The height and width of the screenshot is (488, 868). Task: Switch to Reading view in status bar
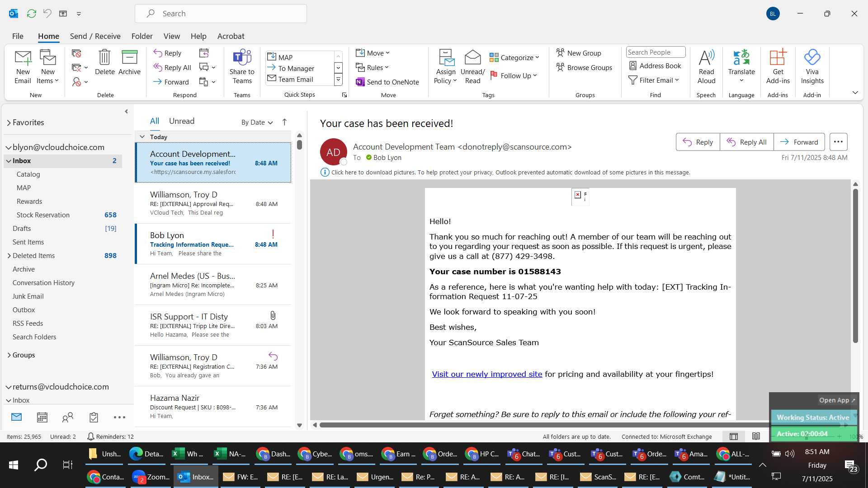[756, 436]
